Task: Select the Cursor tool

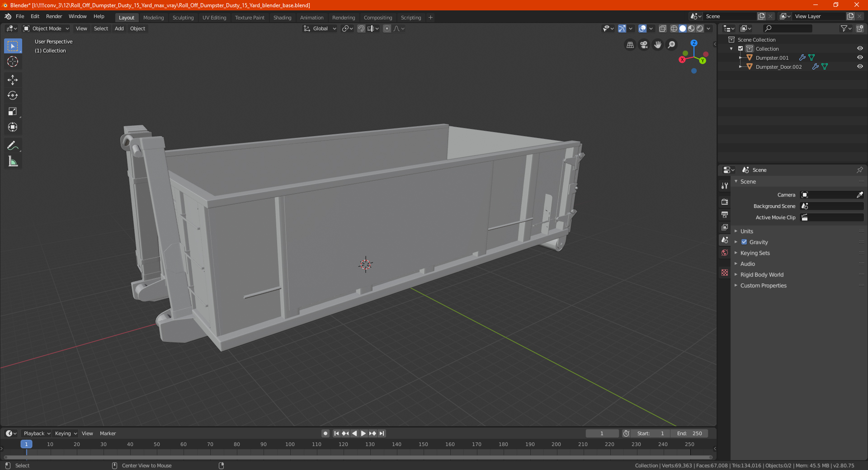Action: click(x=13, y=62)
